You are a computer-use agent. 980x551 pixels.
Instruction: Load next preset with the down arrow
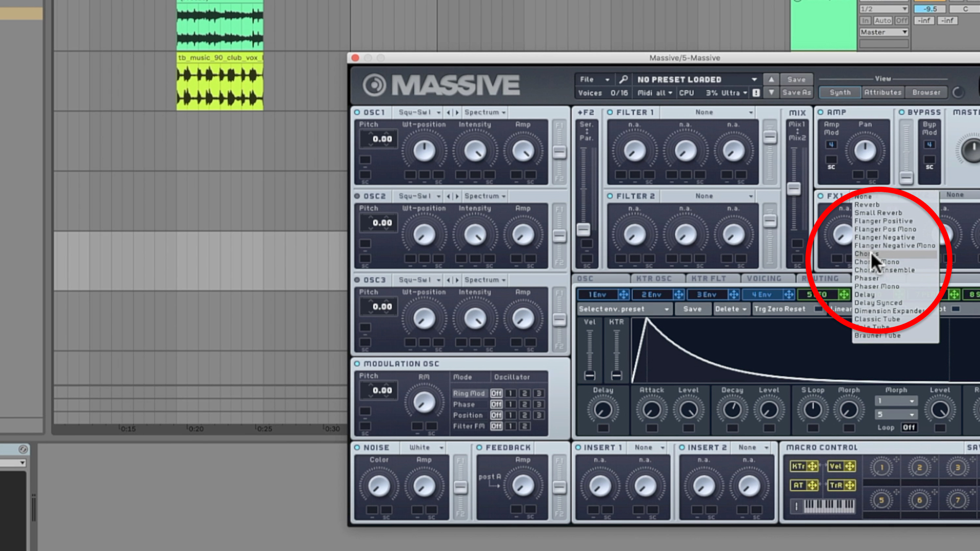click(x=771, y=93)
